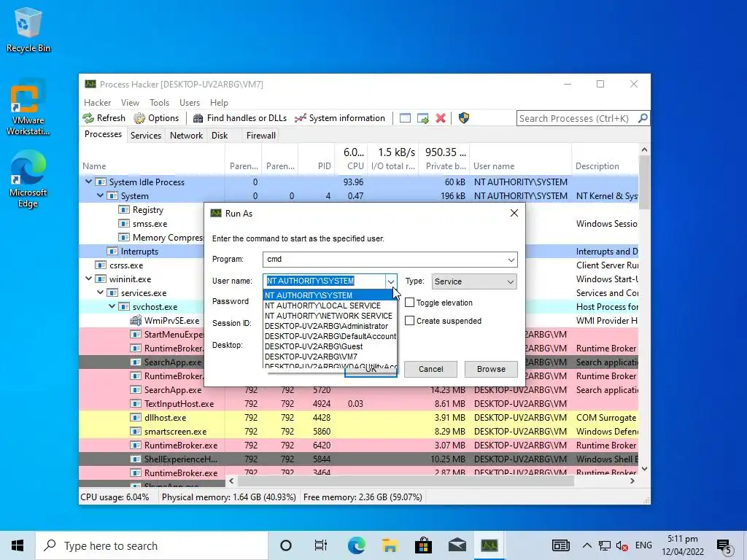
Task: Click the horizontal scrollbar right arrow
Action: click(632, 481)
